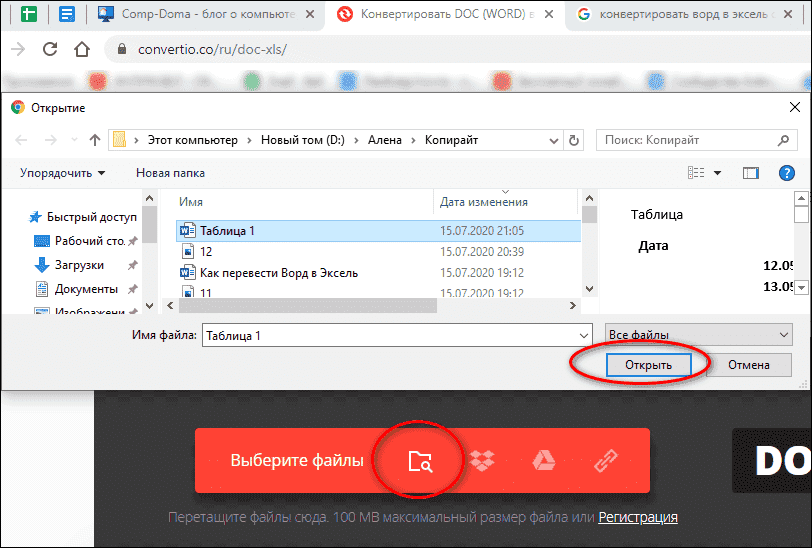The height and width of the screenshot is (548, 812).
Task: Select the image file 12
Action: click(379, 252)
